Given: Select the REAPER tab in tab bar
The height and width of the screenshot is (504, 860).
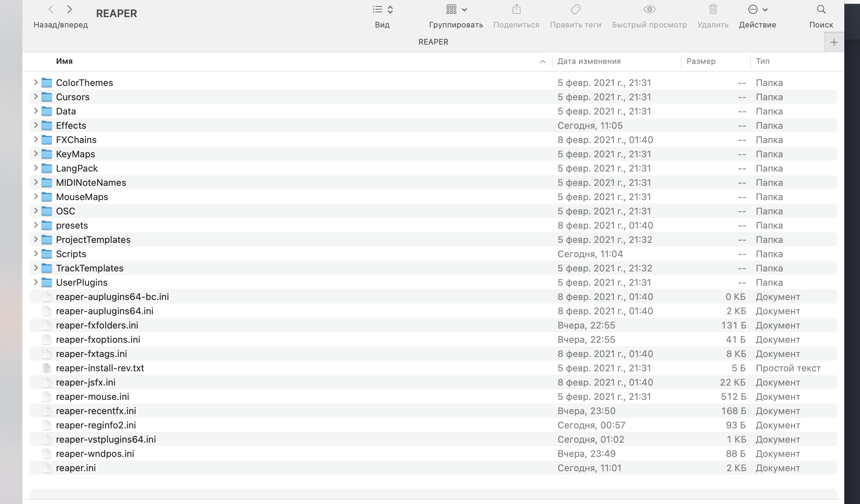Looking at the screenshot, I should coord(433,42).
